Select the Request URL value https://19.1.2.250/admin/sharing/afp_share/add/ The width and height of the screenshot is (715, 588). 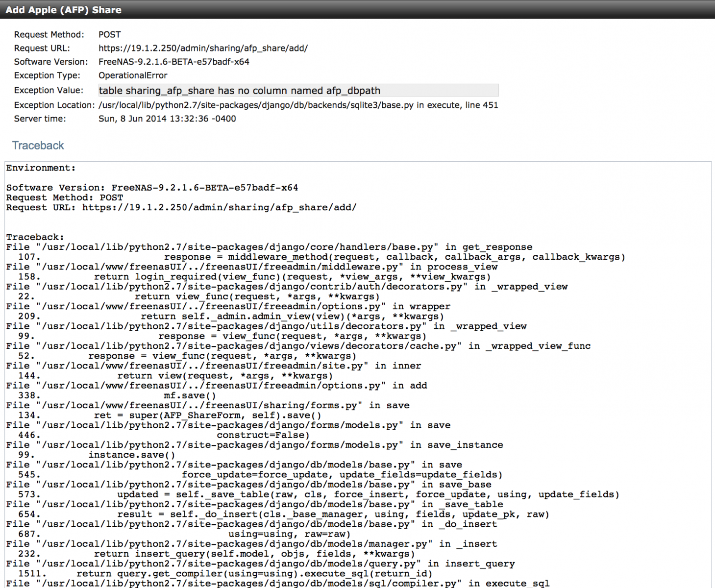[203, 48]
